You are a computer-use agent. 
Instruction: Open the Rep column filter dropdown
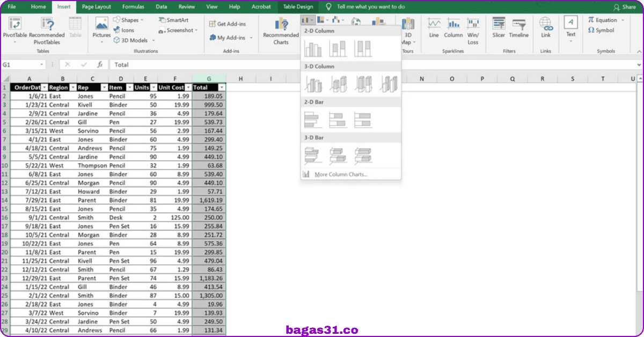104,87
